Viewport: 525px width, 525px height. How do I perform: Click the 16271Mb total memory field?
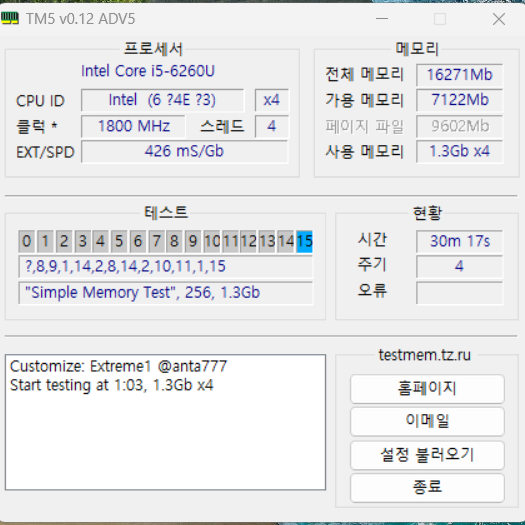click(x=459, y=75)
